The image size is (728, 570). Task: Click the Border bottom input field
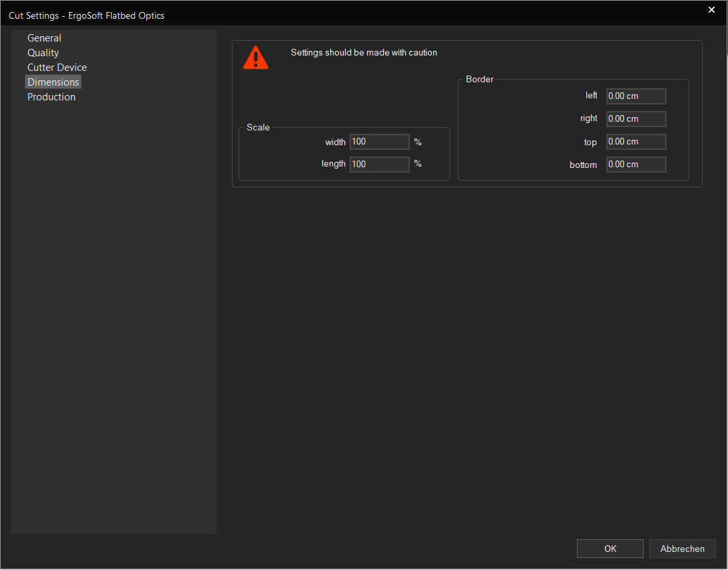pyautogui.click(x=636, y=165)
